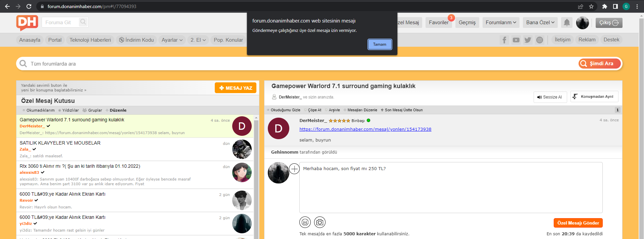Open the Facebook social icon
This screenshot has width=644, height=239.
(504, 40)
